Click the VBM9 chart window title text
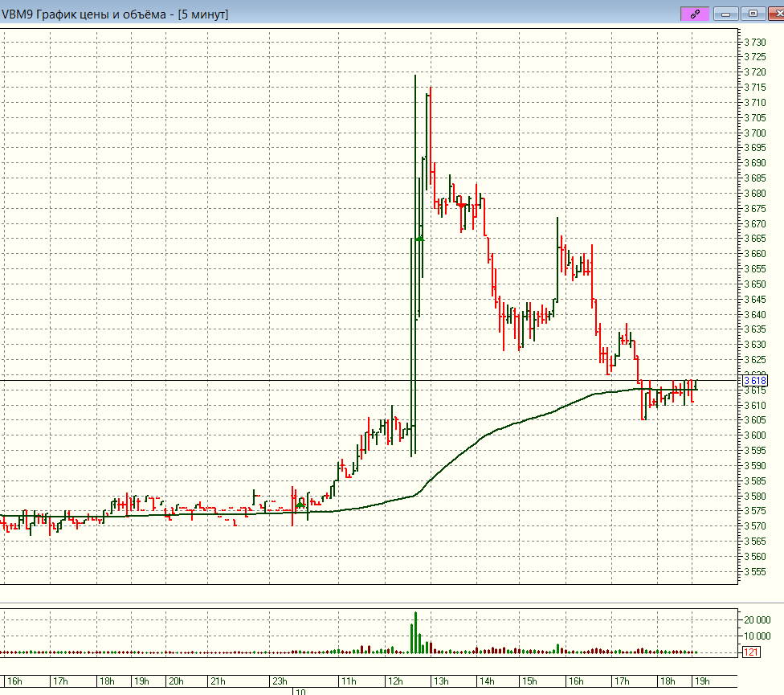 point(114,14)
